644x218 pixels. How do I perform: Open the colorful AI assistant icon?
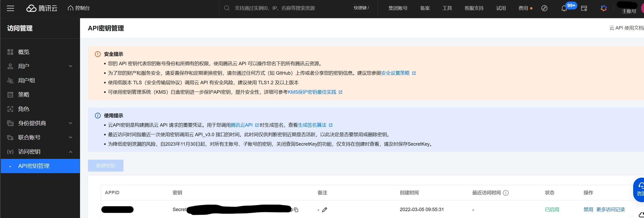[x=604, y=8]
